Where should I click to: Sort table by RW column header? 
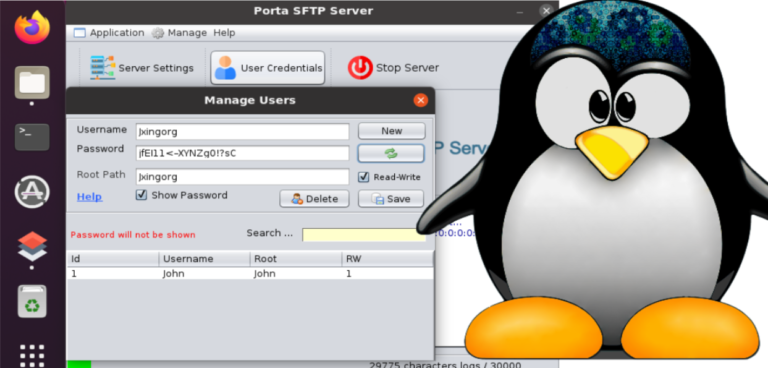coord(387,259)
